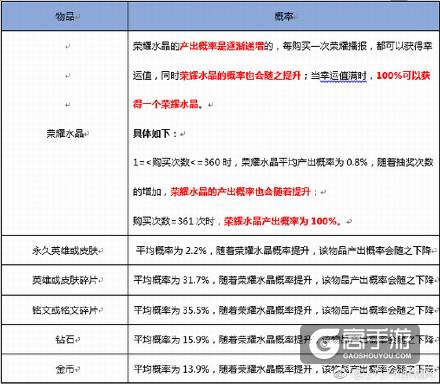
Task: Select the 英雄或皮肤碎片 item cell
Action: coord(65,280)
